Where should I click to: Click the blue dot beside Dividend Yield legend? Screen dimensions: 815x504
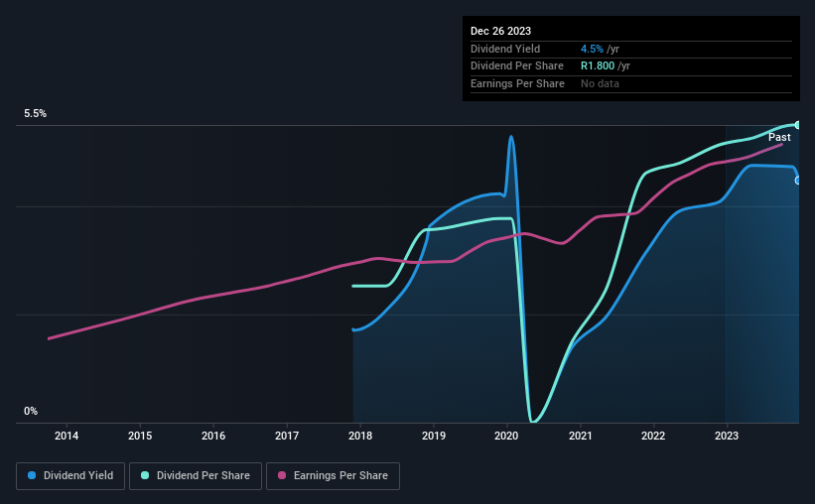tap(33, 476)
